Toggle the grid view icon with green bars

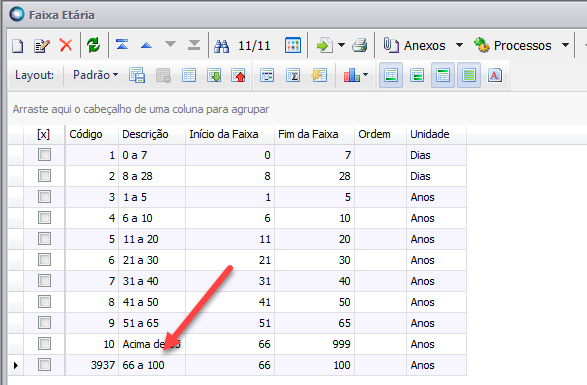click(417, 75)
